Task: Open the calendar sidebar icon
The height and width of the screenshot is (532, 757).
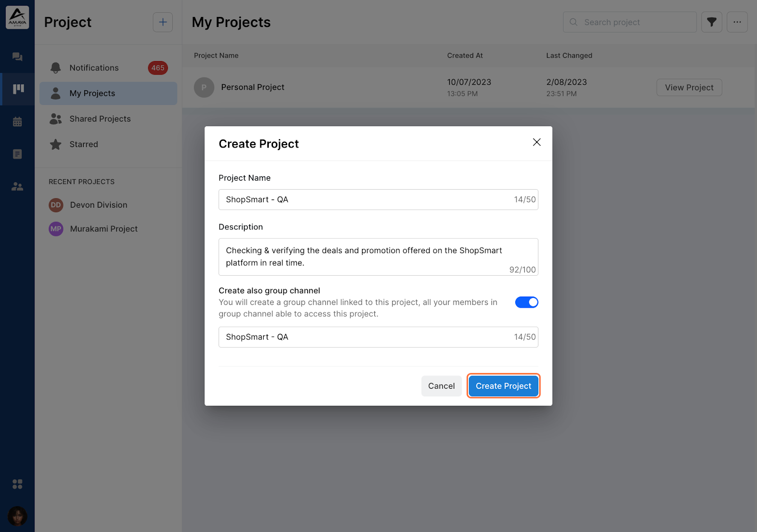Action: click(x=18, y=122)
